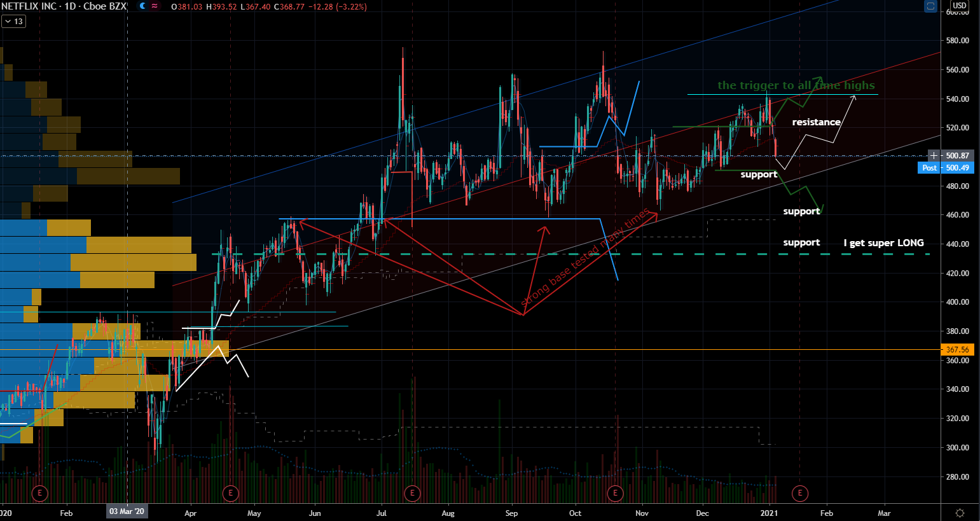Click the 'Nov' time axis label
980x521 pixels.
point(642,513)
